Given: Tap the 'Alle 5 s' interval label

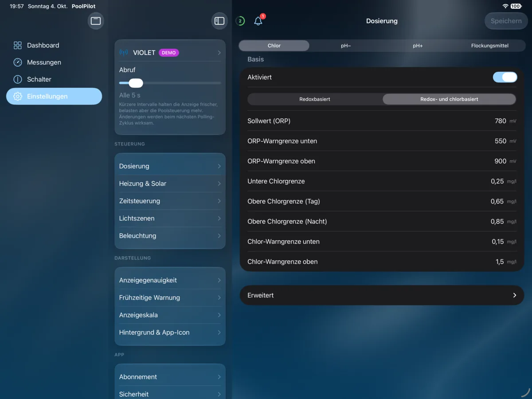Looking at the screenshot, I should [x=130, y=95].
